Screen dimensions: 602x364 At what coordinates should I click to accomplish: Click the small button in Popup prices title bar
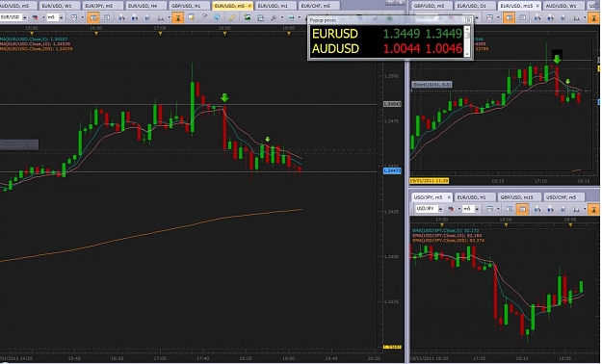click(468, 20)
